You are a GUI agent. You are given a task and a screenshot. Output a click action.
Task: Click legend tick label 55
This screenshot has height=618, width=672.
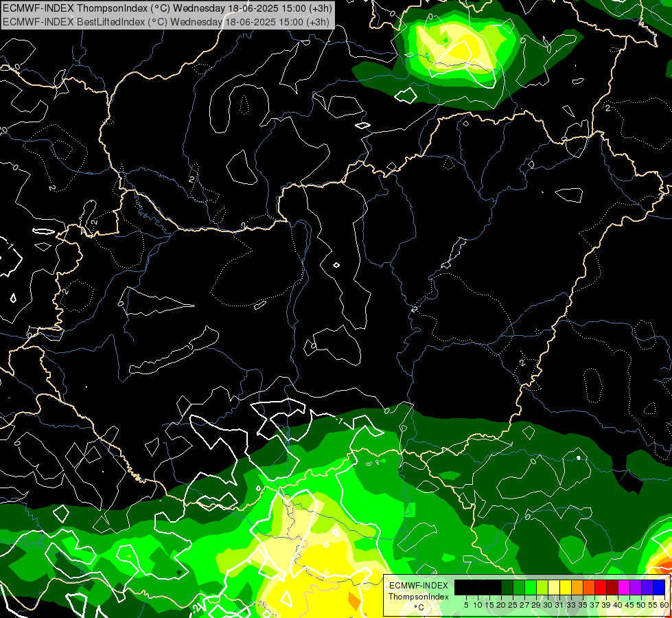click(652, 605)
